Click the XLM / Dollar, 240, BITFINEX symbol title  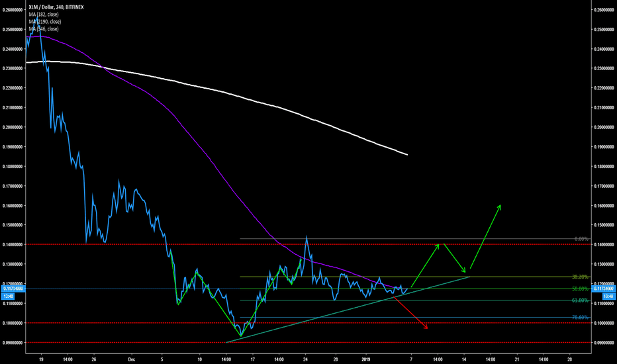pos(56,7)
